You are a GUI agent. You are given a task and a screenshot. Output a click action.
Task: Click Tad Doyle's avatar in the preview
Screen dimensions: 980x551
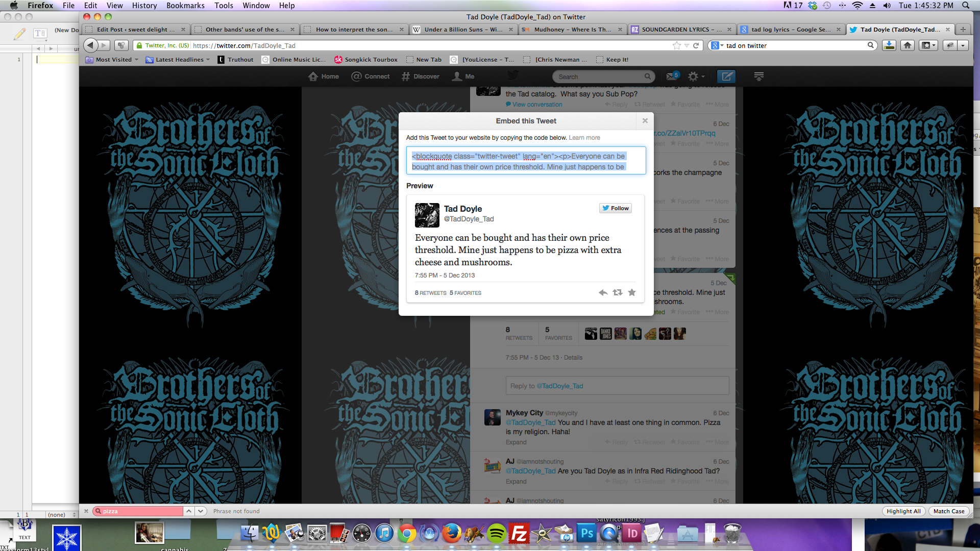point(427,215)
